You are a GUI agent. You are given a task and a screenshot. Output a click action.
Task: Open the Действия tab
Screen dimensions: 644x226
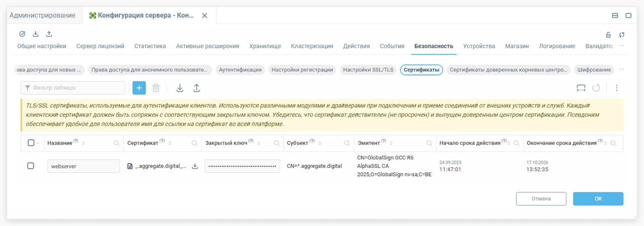pos(357,46)
